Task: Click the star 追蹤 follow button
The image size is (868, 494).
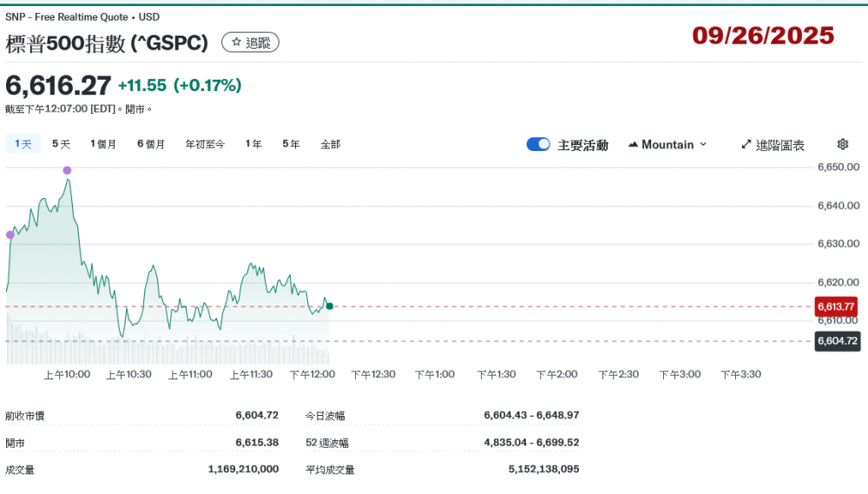Action: coord(250,43)
